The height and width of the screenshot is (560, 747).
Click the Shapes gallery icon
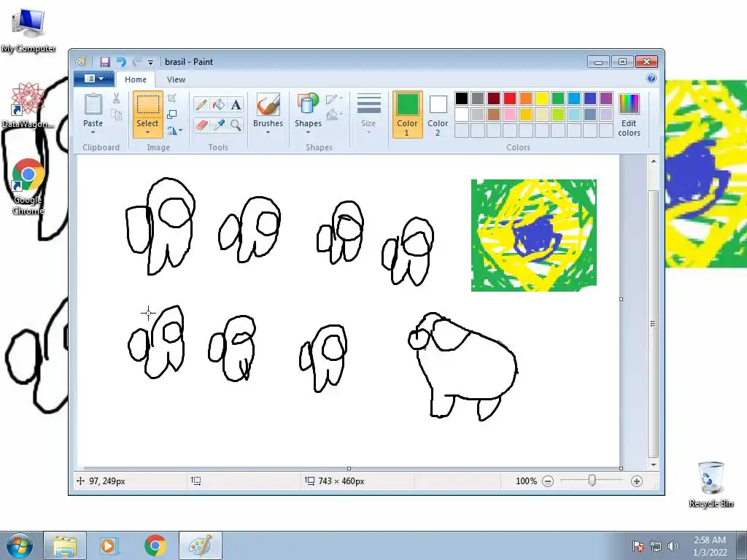coord(308,104)
